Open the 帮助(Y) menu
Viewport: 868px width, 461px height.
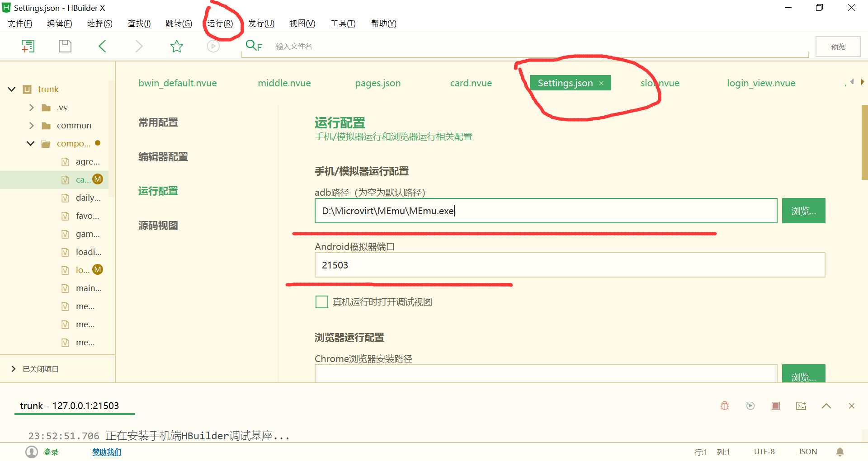[384, 24]
